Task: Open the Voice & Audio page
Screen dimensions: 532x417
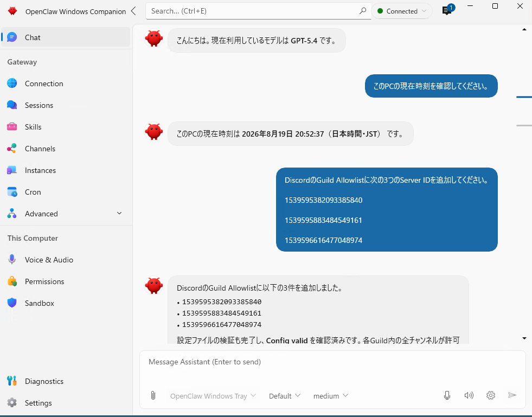Action: [x=66, y=260]
